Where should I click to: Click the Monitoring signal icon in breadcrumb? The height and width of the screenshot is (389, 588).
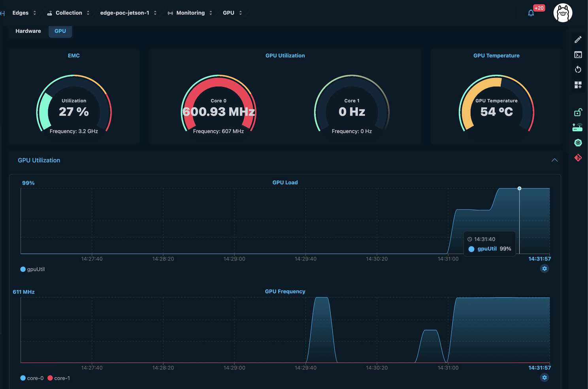click(x=170, y=13)
